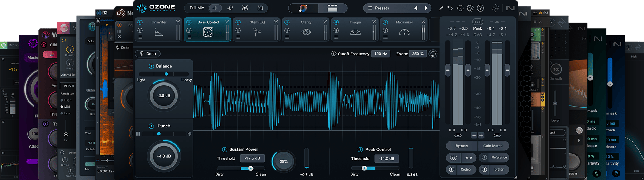
Task: Select the drums stem focus icon
Action: click(x=245, y=8)
